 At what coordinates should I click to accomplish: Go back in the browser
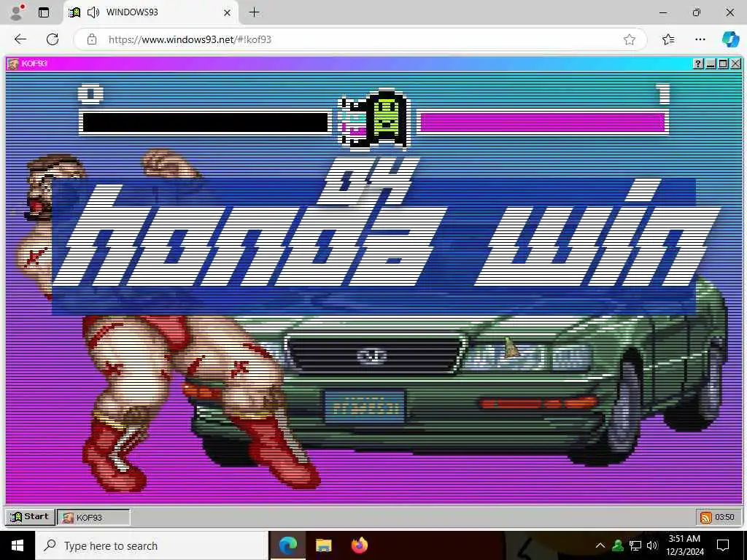pyautogui.click(x=20, y=39)
